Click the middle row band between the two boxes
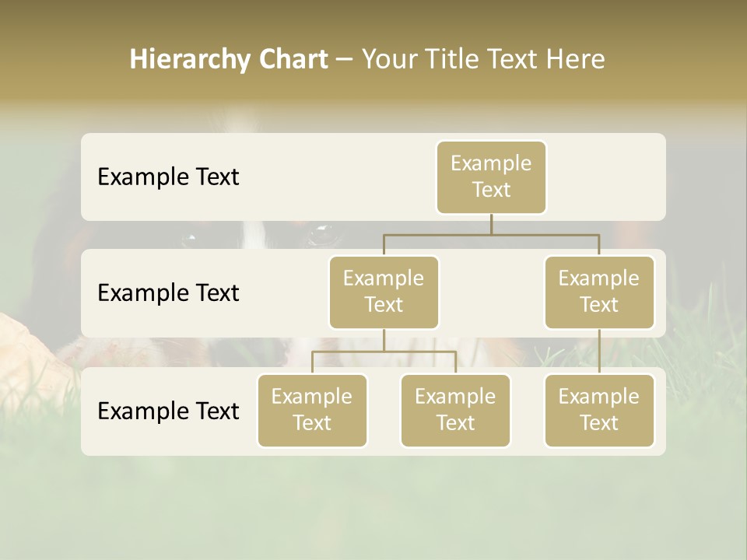 [x=492, y=292]
